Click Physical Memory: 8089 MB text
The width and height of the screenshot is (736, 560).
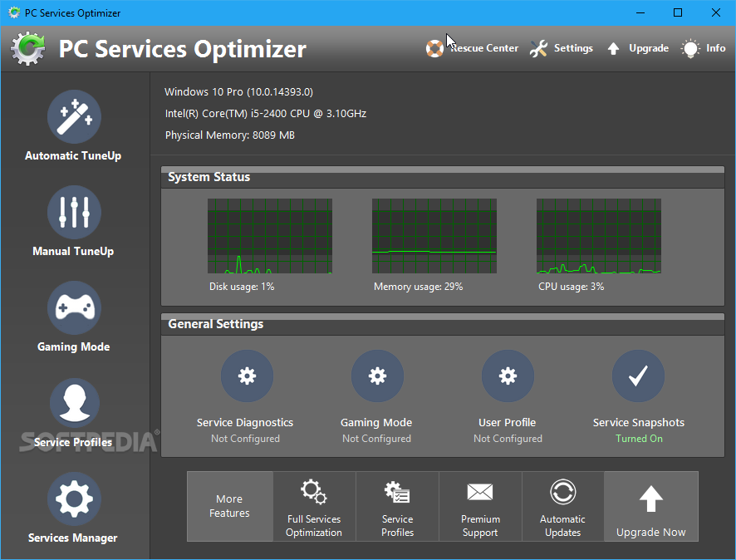(230, 135)
